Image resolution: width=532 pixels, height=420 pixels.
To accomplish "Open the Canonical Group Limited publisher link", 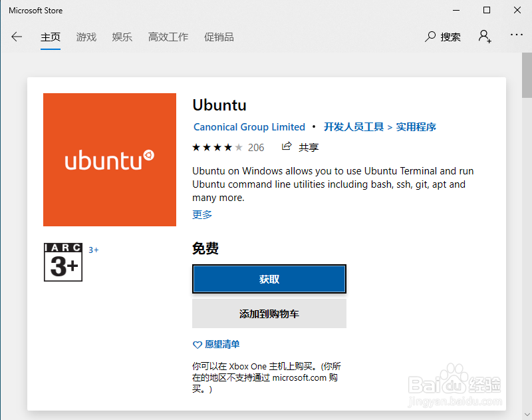I will click(249, 127).
